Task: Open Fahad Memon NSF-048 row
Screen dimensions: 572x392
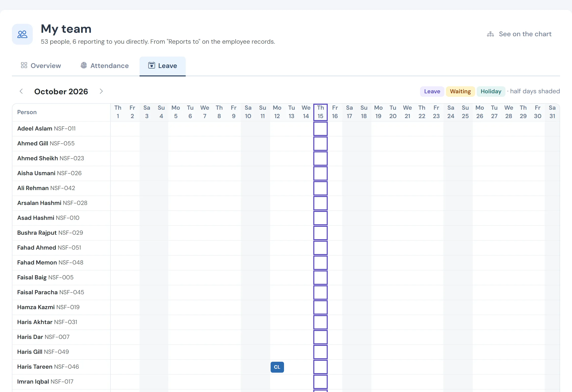Action: [286, 263]
